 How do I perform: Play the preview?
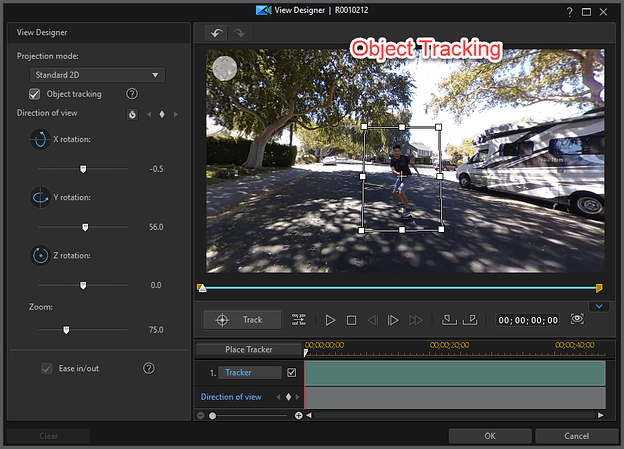(330, 320)
